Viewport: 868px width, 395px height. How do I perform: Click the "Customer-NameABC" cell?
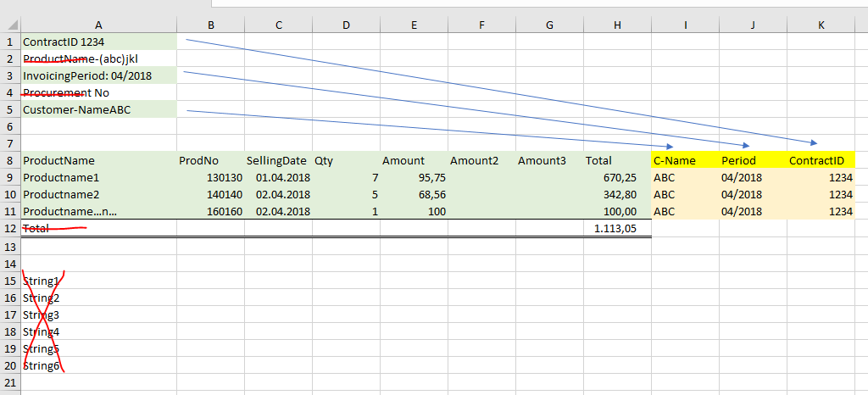pyautogui.click(x=98, y=109)
